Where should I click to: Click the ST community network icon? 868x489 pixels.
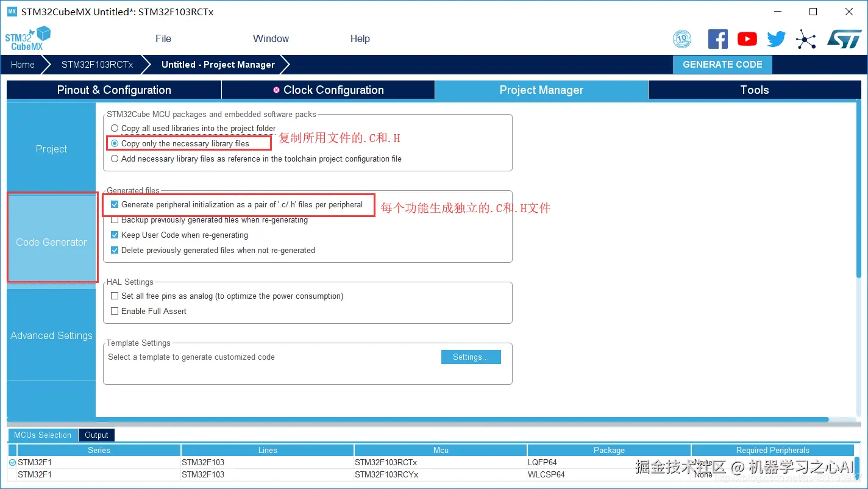[806, 40]
